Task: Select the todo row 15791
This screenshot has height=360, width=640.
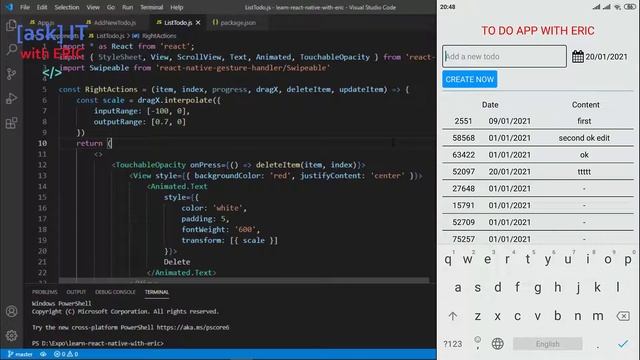Action: [x=538, y=205]
